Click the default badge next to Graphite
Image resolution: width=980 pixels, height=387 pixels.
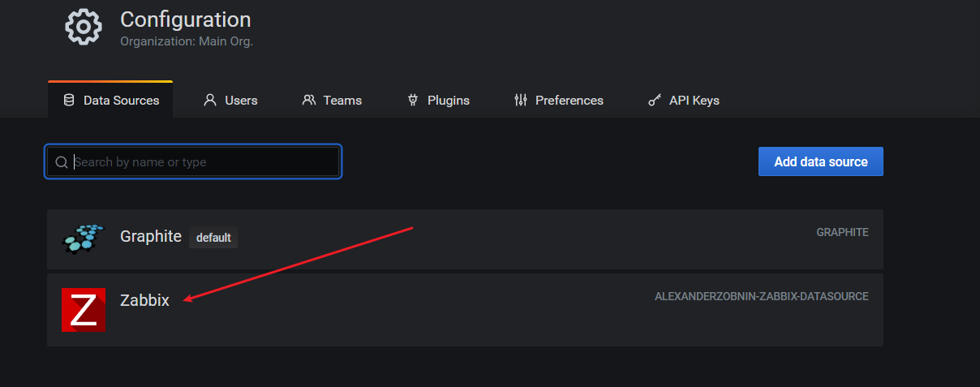pyautogui.click(x=213, y=238)
